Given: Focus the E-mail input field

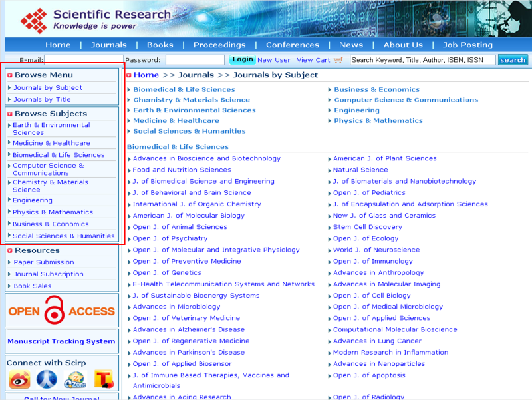Looking at the screenshot, I should [84, 60].
